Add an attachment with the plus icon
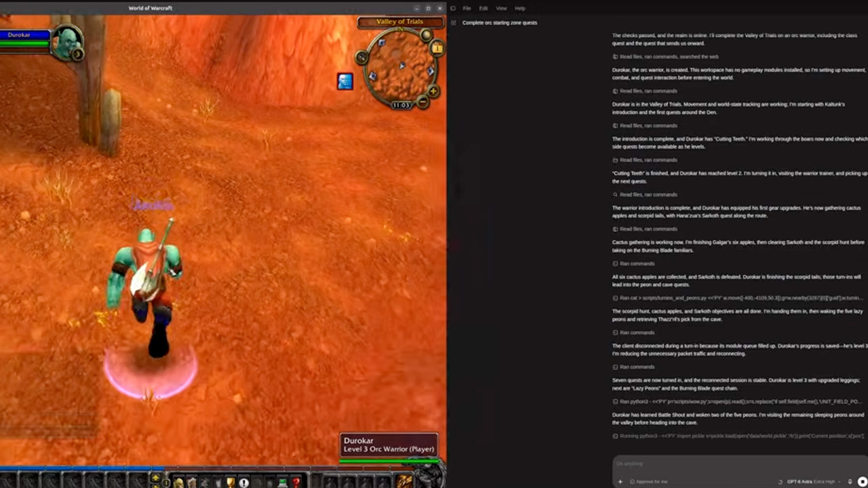Screen dimensions: 868x488 click(620, 481)
